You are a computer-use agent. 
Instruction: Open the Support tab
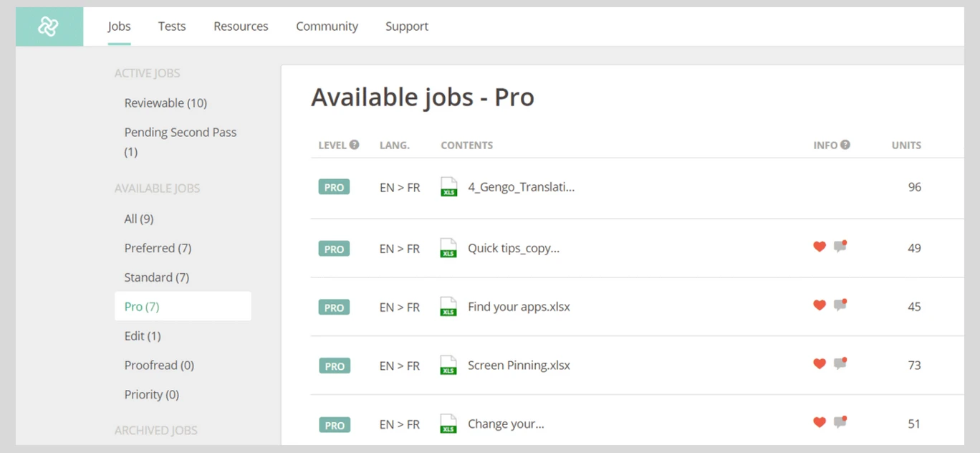(407, 27)
